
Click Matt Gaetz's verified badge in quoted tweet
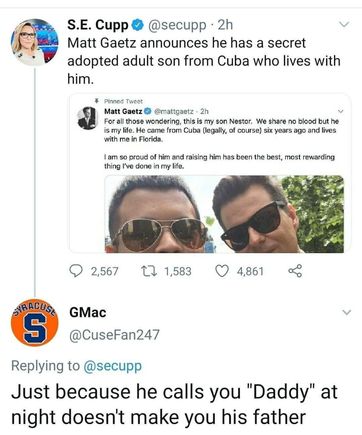tap(147, 111)
